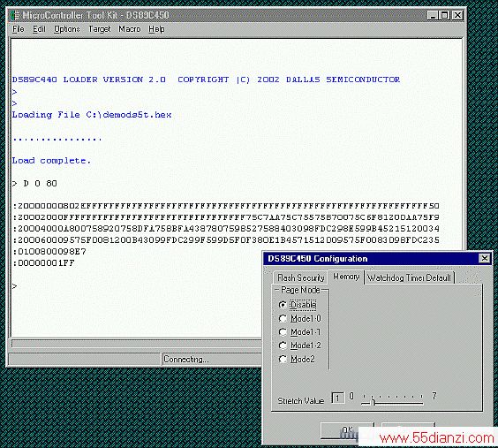This screenshot has height=448, width=498.
Task: Maximize the MicroController Tool Kit window
Action: [x=445, y=15]
